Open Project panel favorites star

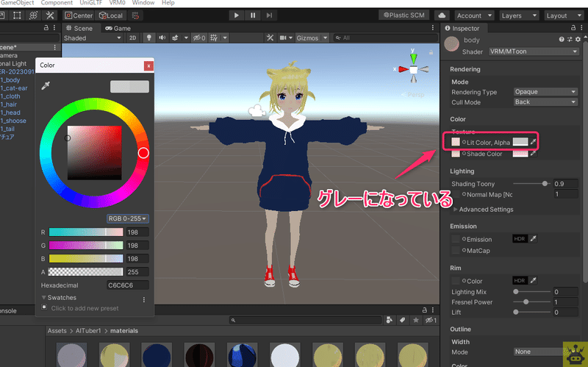[415, 320]
